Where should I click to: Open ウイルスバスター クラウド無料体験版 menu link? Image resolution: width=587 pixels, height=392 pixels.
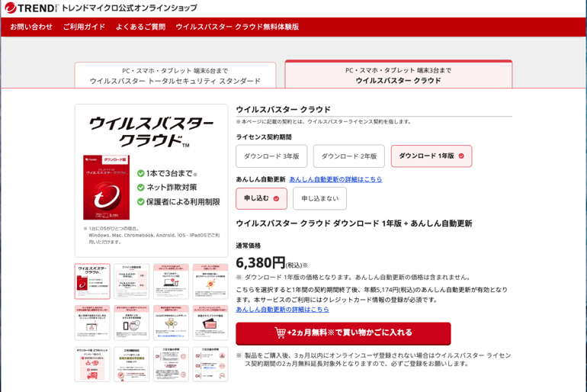(237, 27)
